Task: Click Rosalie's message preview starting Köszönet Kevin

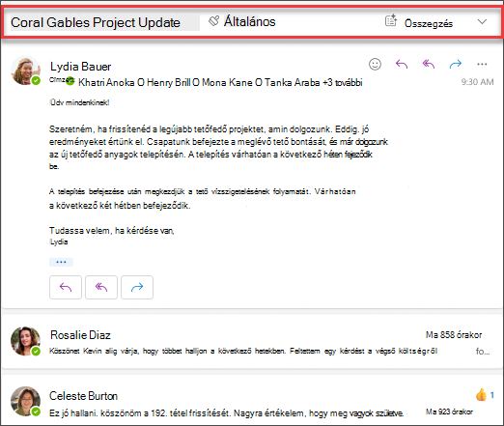Action: point(243,351)
